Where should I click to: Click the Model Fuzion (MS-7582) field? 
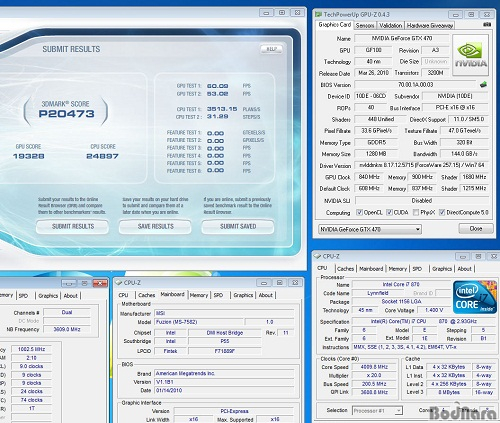199,322
